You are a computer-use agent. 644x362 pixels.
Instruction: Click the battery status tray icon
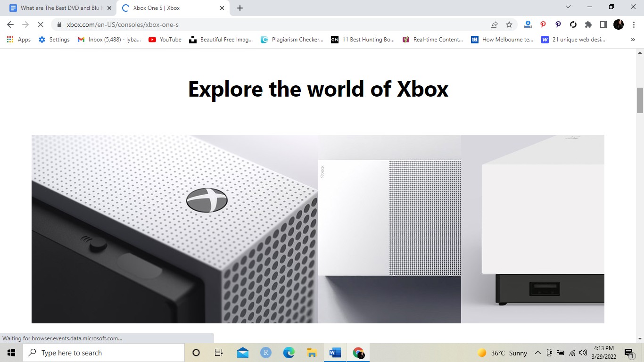point(561,353)
